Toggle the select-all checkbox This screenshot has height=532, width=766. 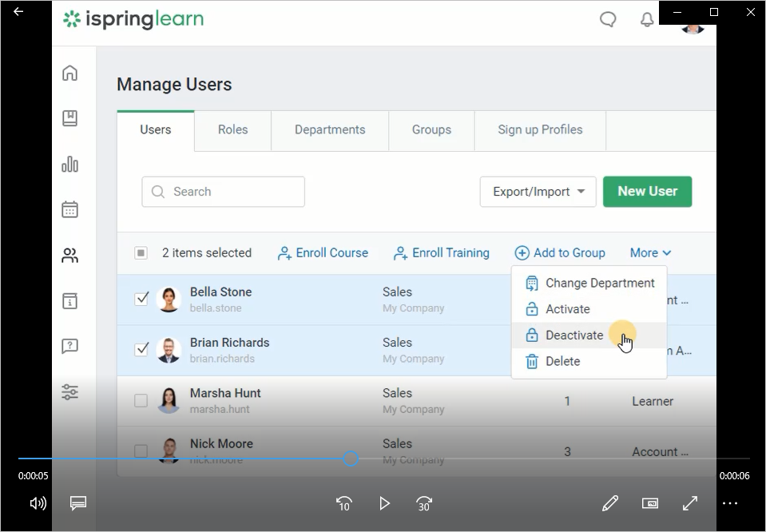point(141,252)
